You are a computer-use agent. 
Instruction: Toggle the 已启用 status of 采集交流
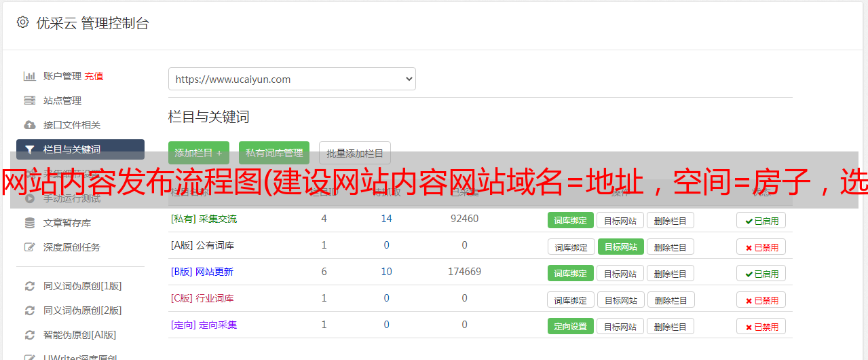click(761, 220)
